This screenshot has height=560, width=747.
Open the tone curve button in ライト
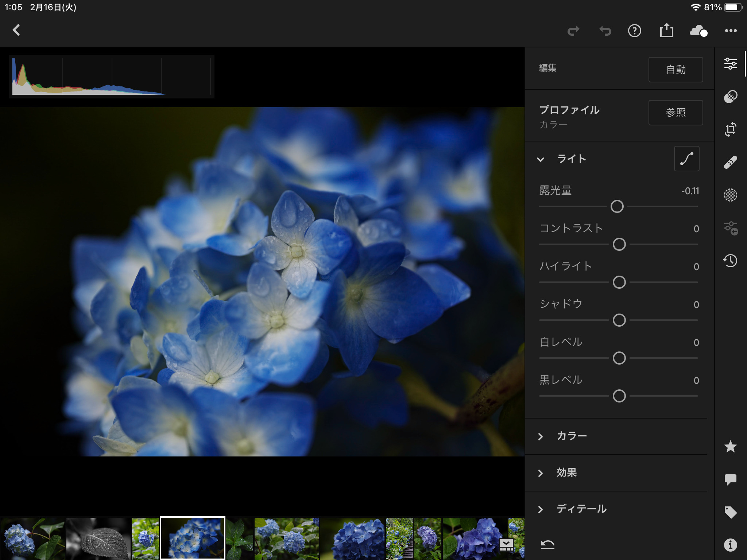(686, 159)
